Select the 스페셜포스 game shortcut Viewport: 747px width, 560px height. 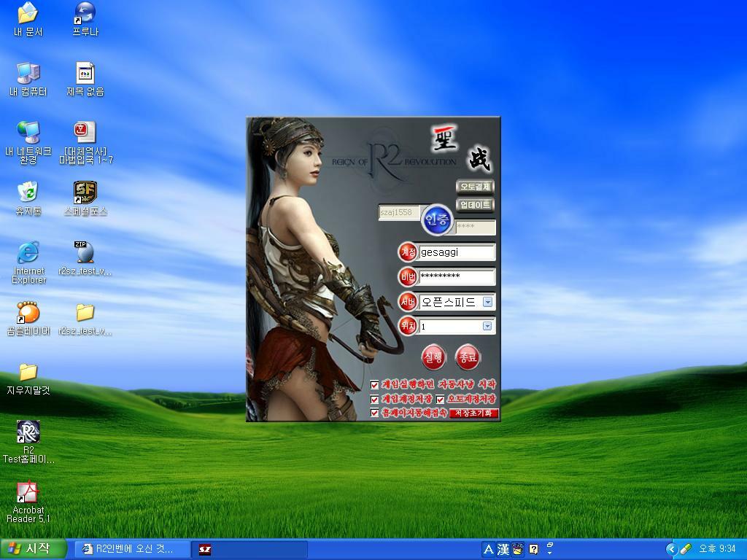click(85, 198)
